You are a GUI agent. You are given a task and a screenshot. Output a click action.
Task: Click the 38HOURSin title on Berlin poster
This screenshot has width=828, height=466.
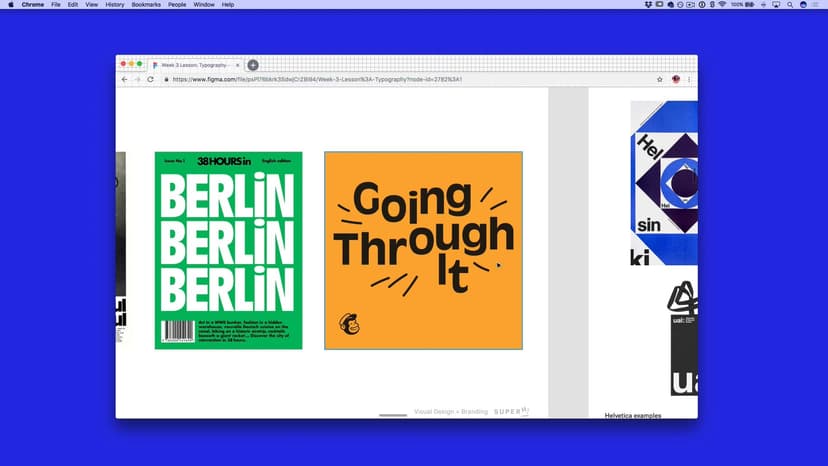point(224,161)
